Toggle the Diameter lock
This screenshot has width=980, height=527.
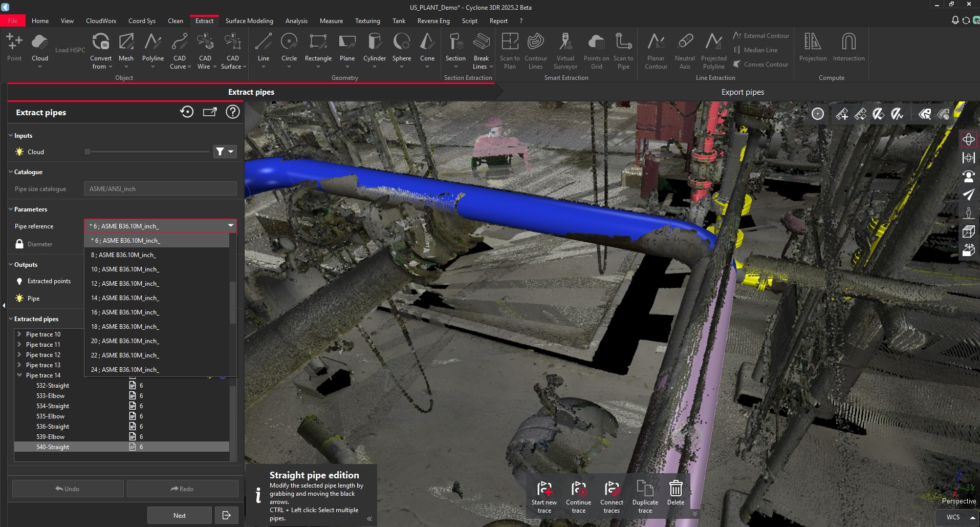pos(18,244)
